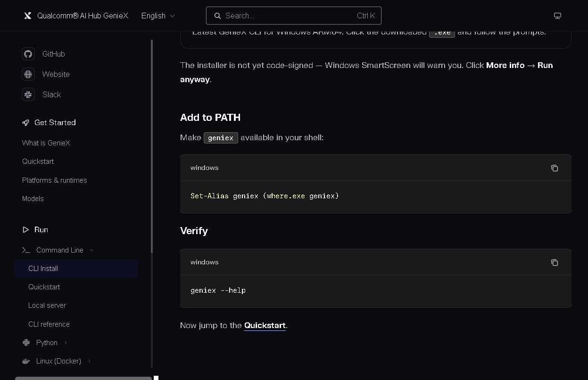This screenshot has width=588, height=380.
Task: Click the geniex --help code line
Action: 218,290
